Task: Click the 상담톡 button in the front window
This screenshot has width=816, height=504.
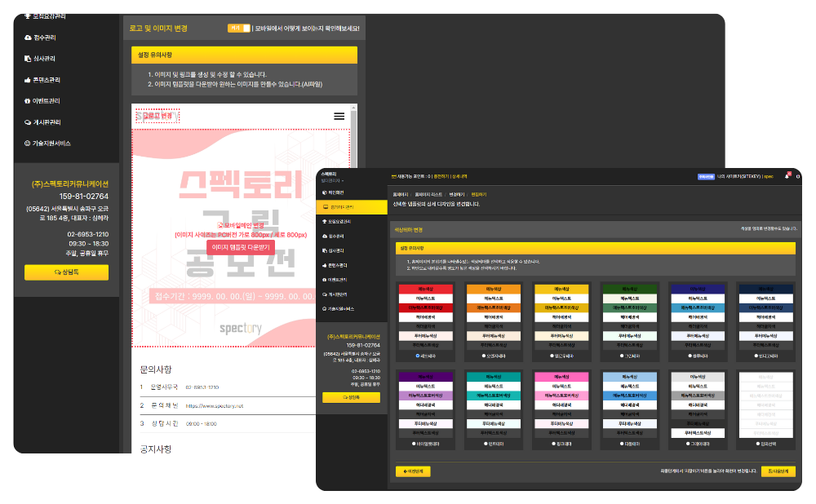Action: (x=351, y=397)
